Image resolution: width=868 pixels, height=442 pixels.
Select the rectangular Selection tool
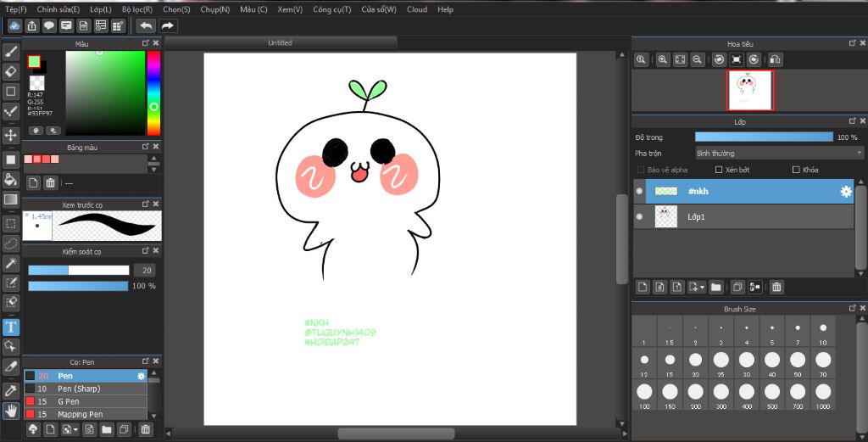(x=10, y=224)
